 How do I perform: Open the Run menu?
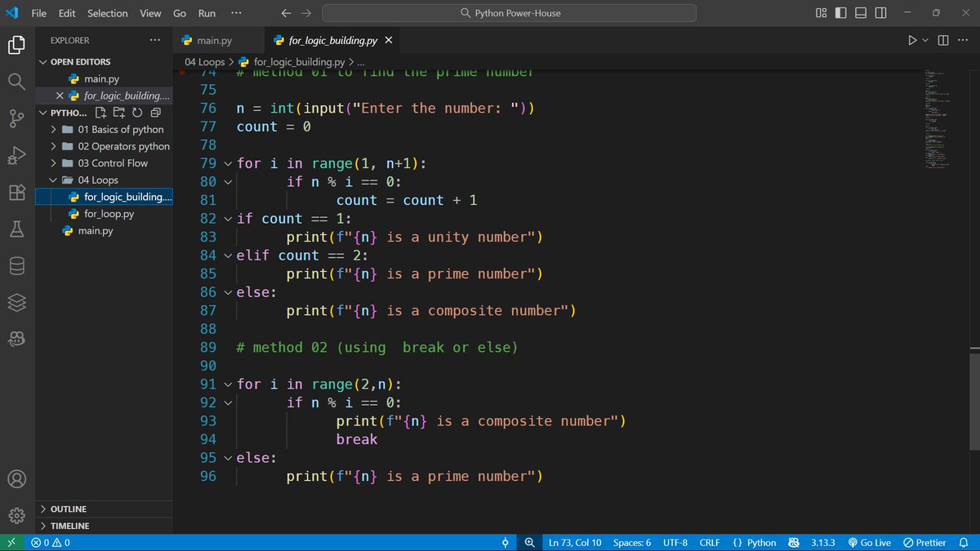pos(207,13)
